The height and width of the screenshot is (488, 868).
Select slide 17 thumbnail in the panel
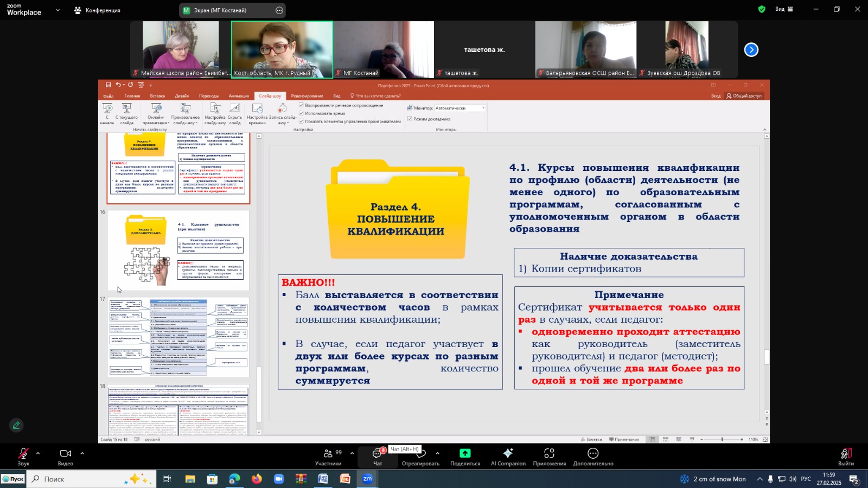point(178,337)
